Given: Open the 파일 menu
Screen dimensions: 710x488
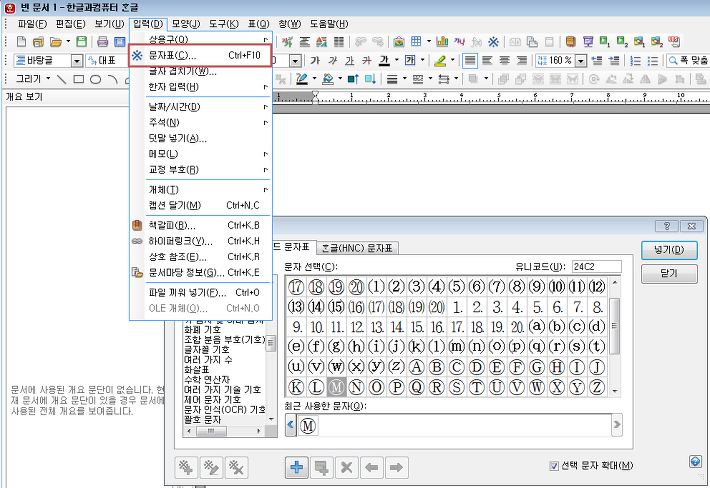Looking at the screenshot, I should [32, 24].
